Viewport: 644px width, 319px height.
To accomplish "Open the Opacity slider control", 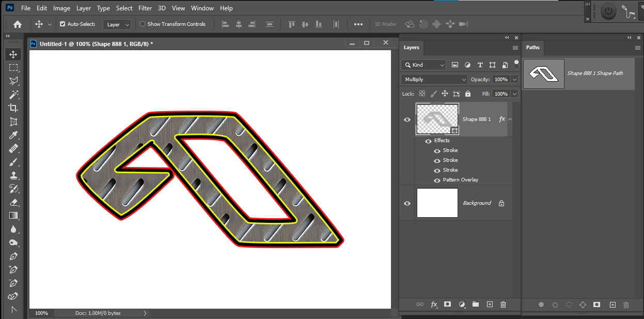I will click(x=514, y=79).
